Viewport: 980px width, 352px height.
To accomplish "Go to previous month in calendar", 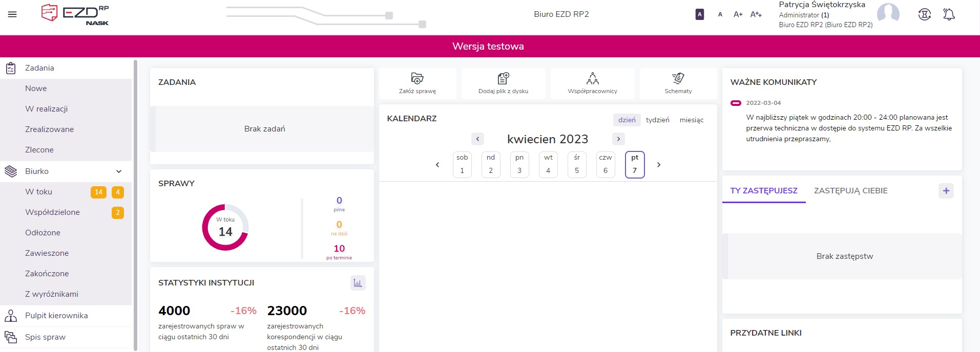I will coord(477,139).
